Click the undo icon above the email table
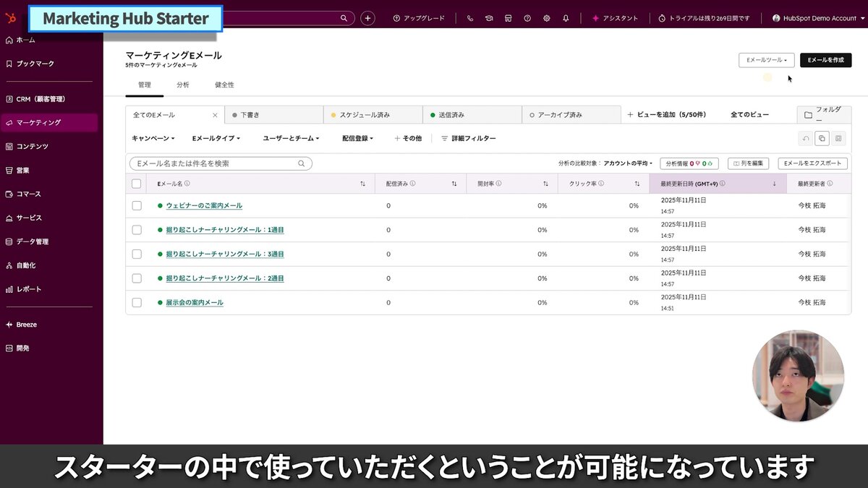 pos(805,137)
